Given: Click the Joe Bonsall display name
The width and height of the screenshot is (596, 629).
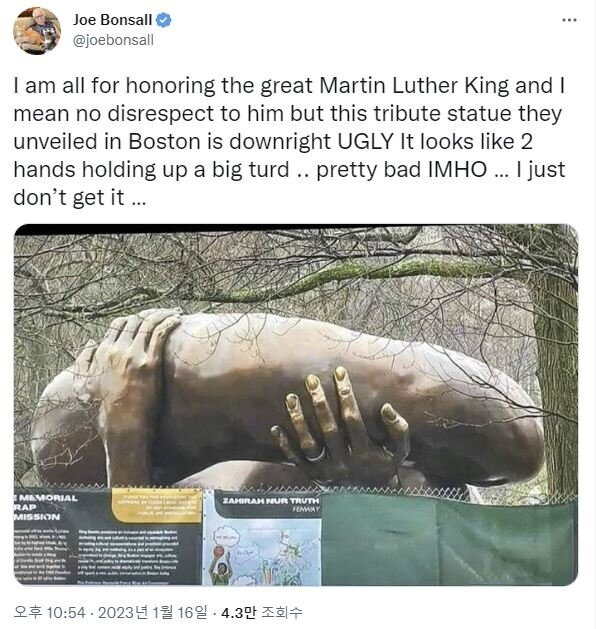Looking at the screenshot, I should [x=112, y=20].
